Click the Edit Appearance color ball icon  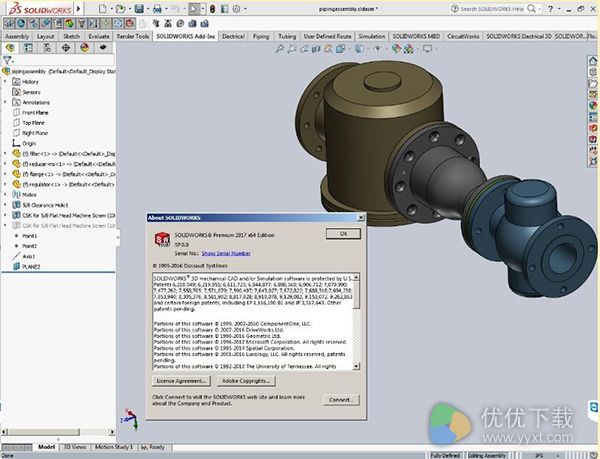[396, 49]
